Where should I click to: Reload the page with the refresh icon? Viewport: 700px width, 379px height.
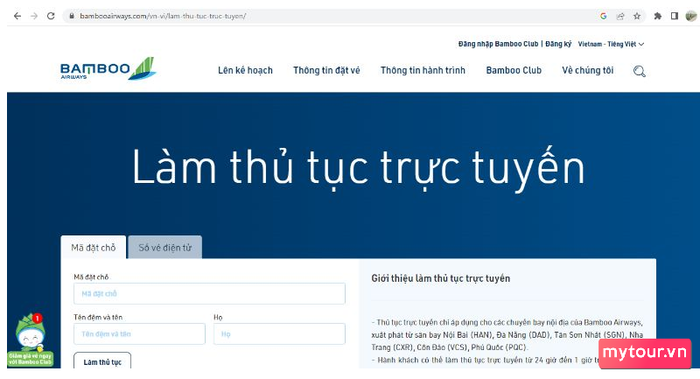pyautogui.click(x=51, y=16)
